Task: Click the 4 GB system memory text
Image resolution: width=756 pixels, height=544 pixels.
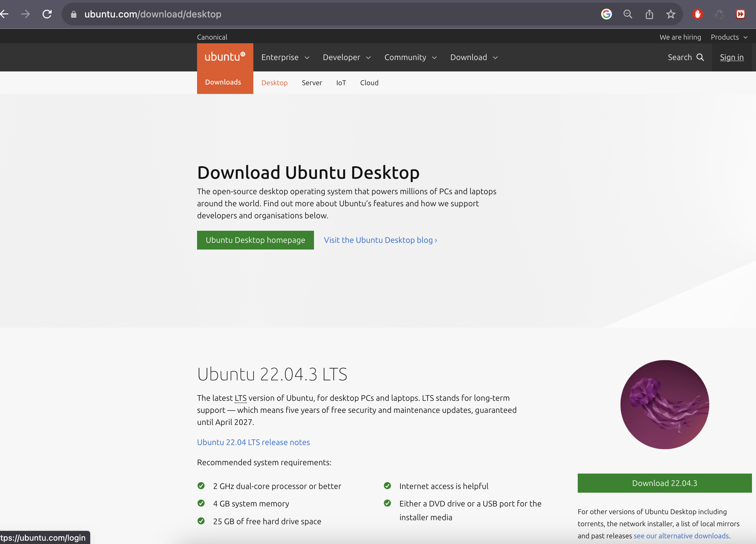Action: (x=251, y=504)
